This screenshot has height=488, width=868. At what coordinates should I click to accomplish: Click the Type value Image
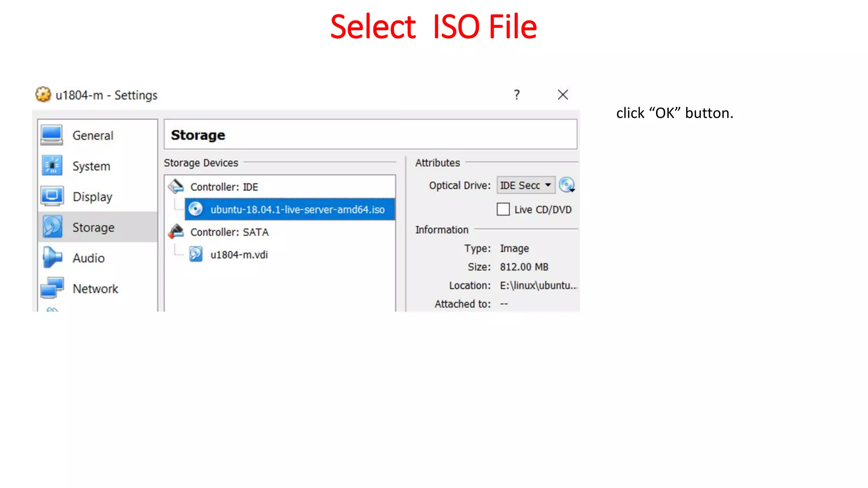click(x=514, y=248)
